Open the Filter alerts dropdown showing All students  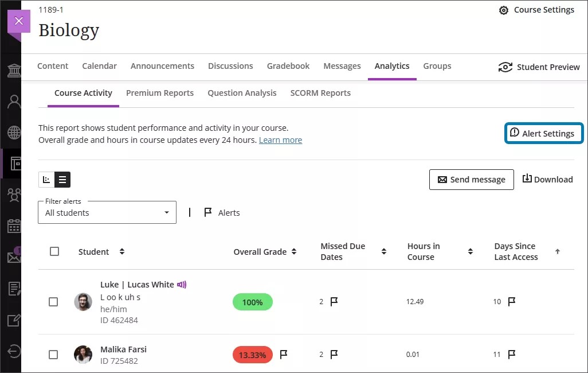click(107, 212)
